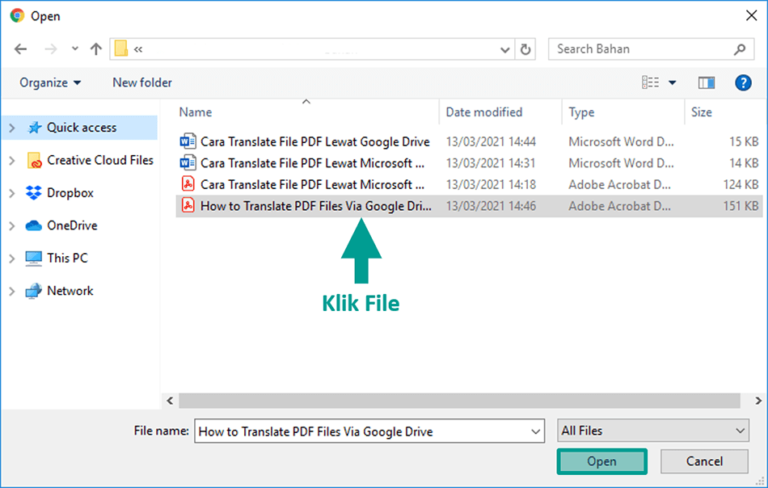Expand the Dropbox tree node

pos(12,194)
